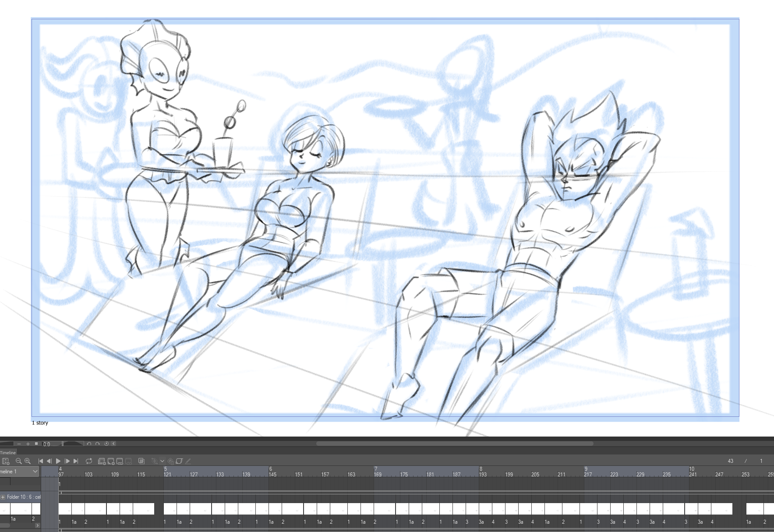This screenshot has height=532, width=774.
Task: Select frame 217 on the timeline ruler
Action: (x=588, y=475)
